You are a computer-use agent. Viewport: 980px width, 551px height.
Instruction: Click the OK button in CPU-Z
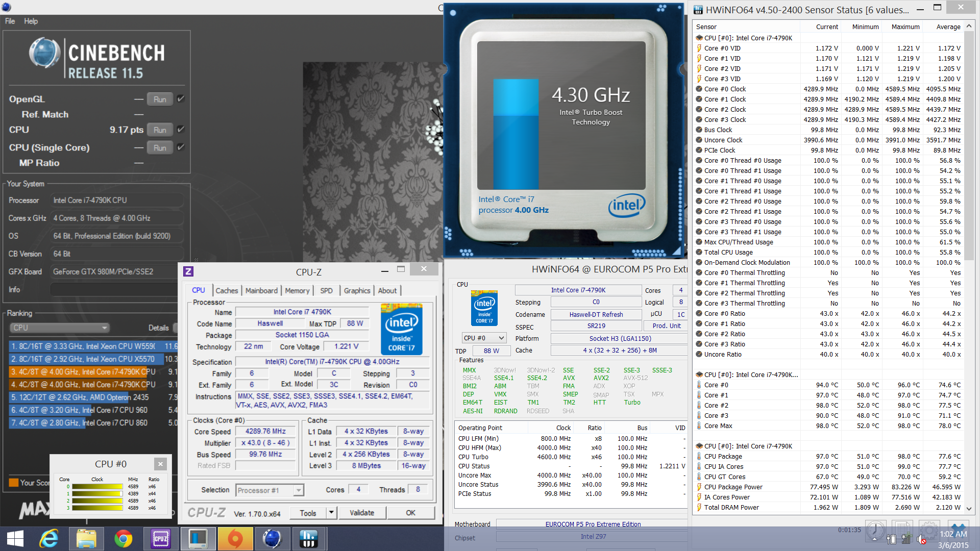[411, 512]
